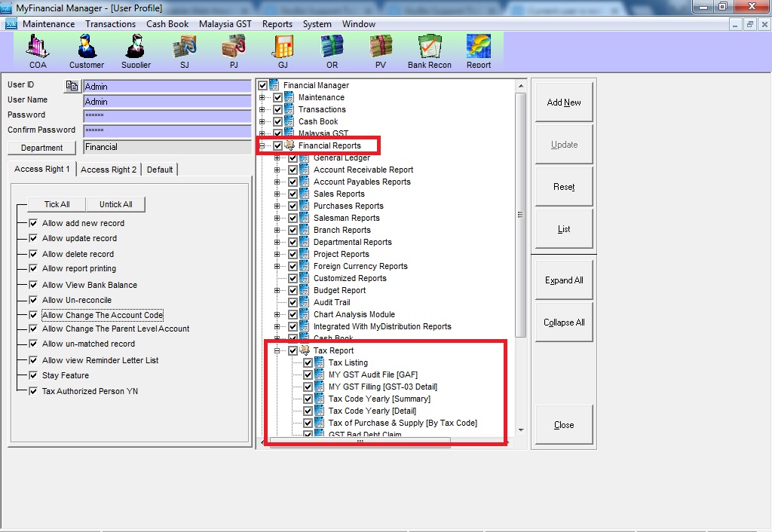
Task: Collapse the Tax Report tree node
Action: (277, 350)
